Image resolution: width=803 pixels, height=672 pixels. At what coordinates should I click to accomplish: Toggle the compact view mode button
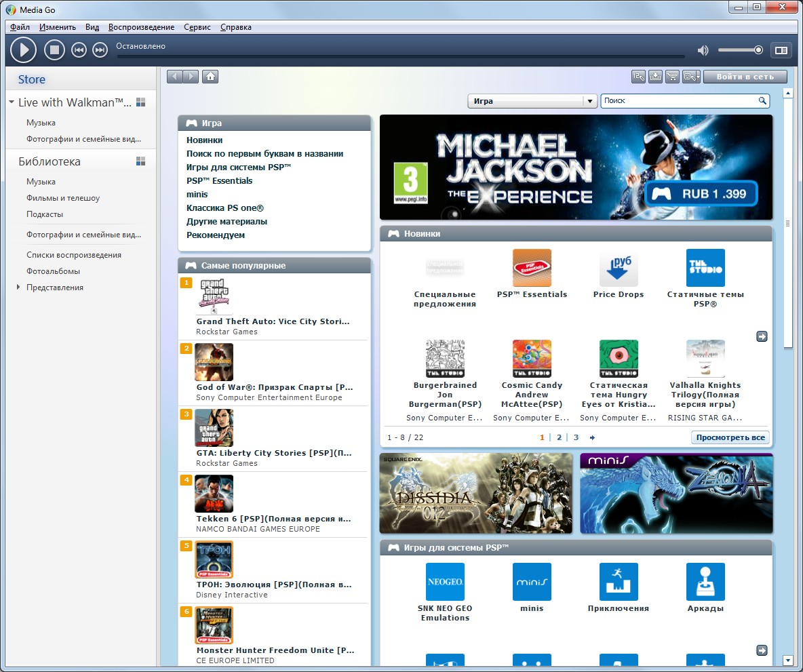781,50
